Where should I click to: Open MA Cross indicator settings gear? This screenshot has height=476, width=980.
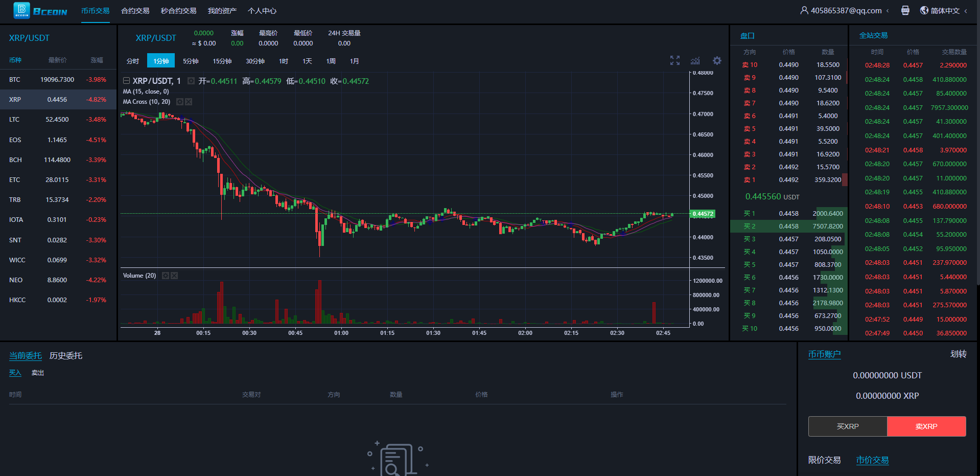click(x=180, y=102)
